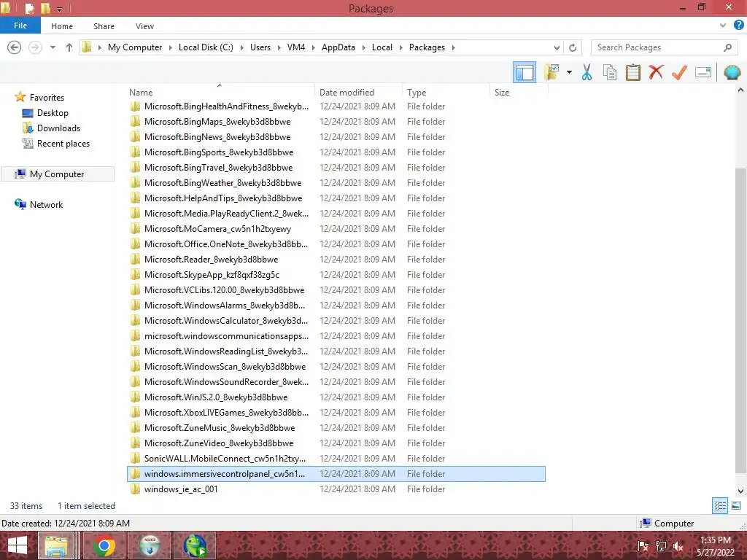Switch to Large icons view in status bar
This screenshot has width=747, height=560.
click(736, 506)
